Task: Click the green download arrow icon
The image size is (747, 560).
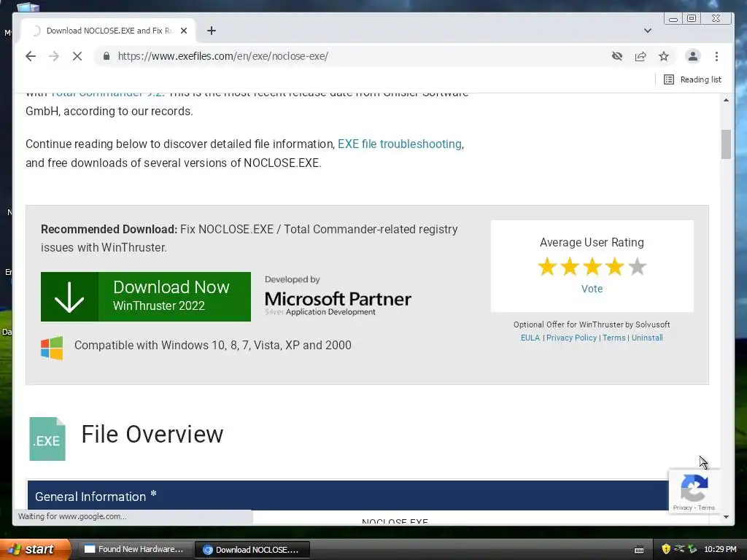Action: [x=69, y=297]
